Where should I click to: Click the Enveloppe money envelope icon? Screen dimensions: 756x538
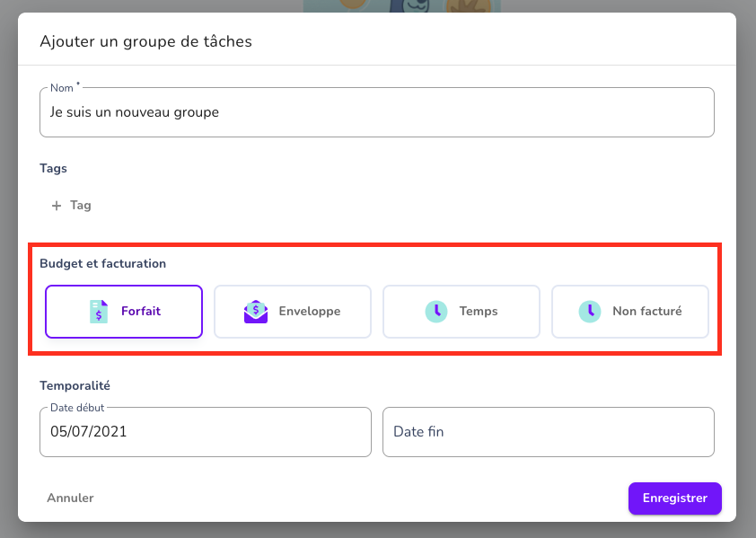256,312
